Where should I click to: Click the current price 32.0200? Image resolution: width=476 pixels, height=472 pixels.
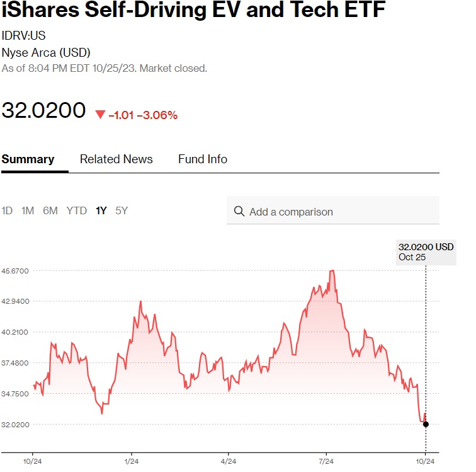(43, 110)
